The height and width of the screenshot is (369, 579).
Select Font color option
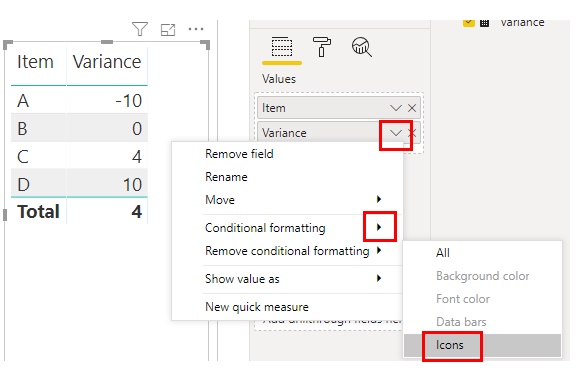pyautogui.click(x=463, y=299)
